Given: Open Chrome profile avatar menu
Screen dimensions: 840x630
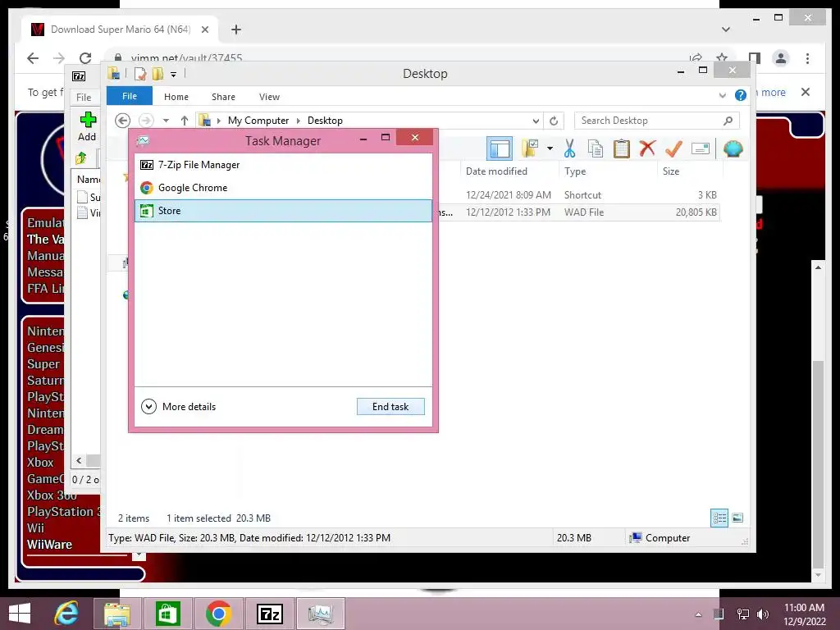Looking at the screenshot, I should pyautogui.click(x=781, y=58).
